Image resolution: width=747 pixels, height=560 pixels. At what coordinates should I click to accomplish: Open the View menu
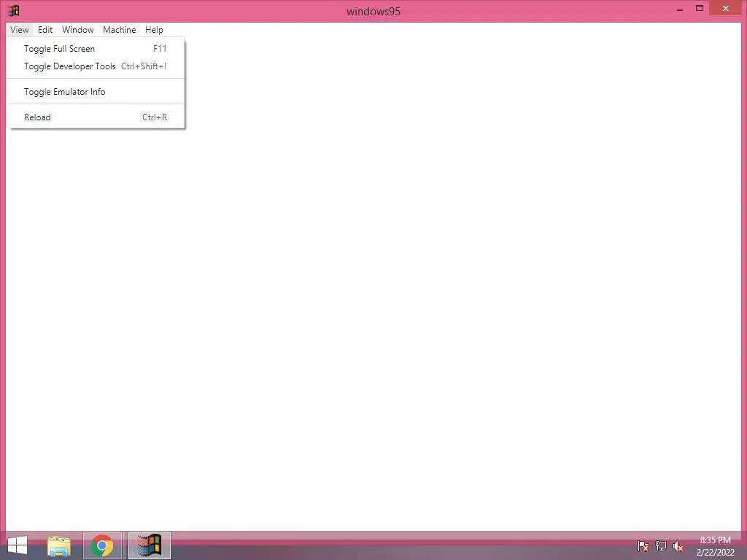click(20, 29)
